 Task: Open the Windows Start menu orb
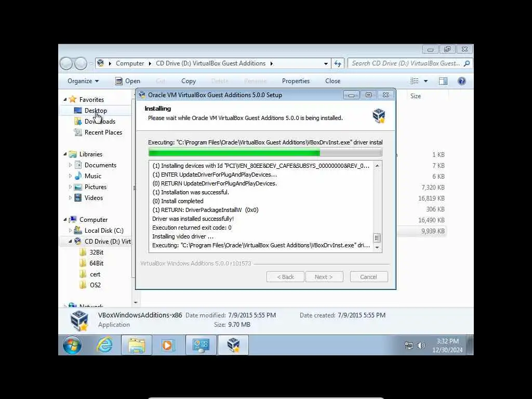[72, 345]
